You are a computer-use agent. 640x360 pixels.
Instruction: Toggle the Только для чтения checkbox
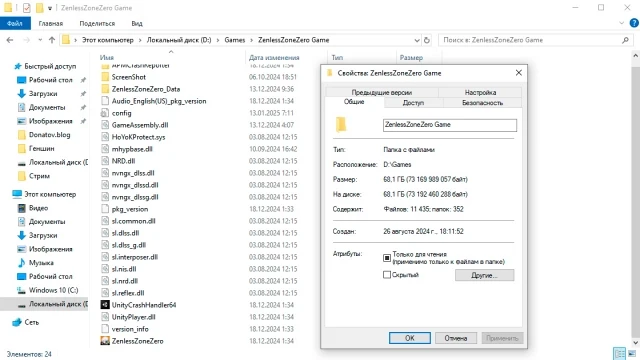[x=387, y=258]
